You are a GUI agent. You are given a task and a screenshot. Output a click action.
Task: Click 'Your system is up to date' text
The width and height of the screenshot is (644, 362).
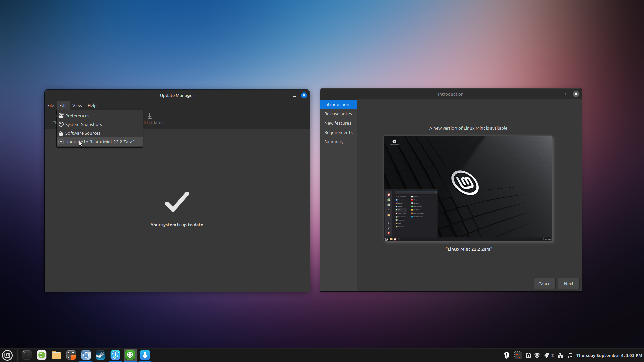177,225
